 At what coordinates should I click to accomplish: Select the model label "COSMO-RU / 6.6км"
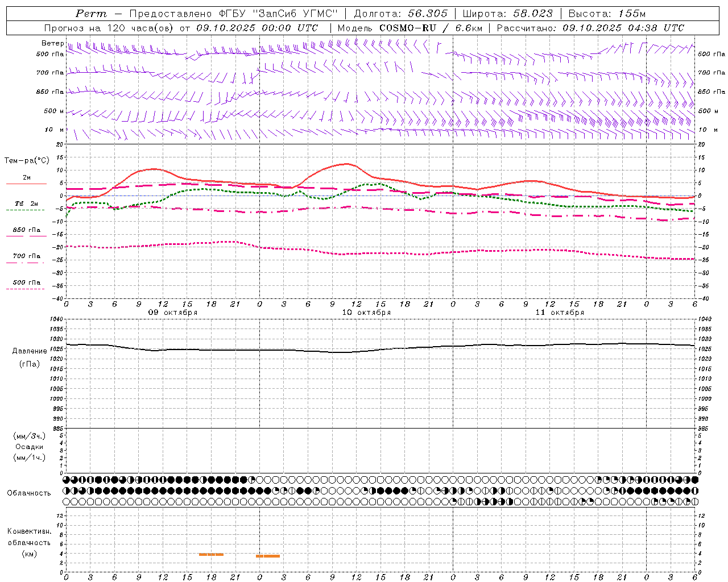click(x=431, y=28)
